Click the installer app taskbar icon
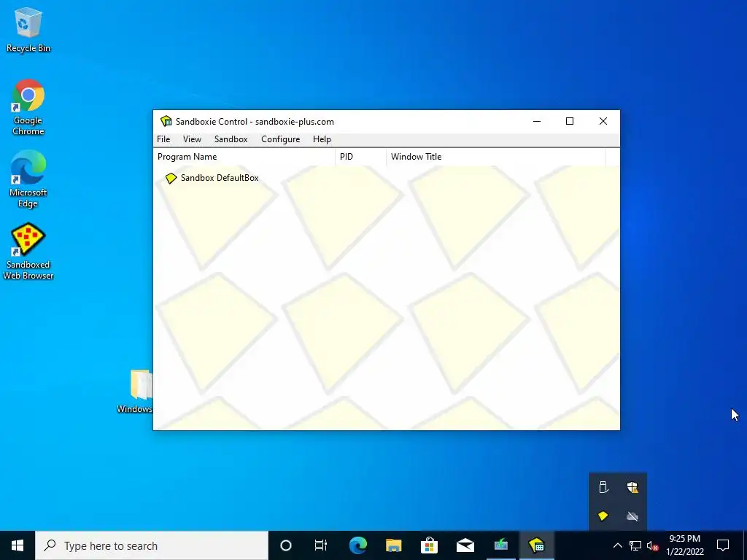 (x=500, y=545)
